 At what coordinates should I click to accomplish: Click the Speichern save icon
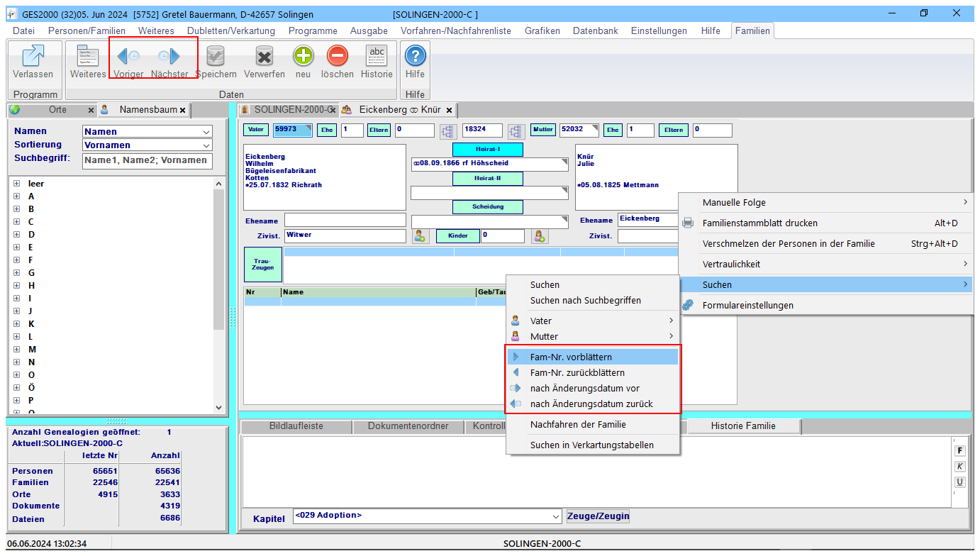point(216,56)
